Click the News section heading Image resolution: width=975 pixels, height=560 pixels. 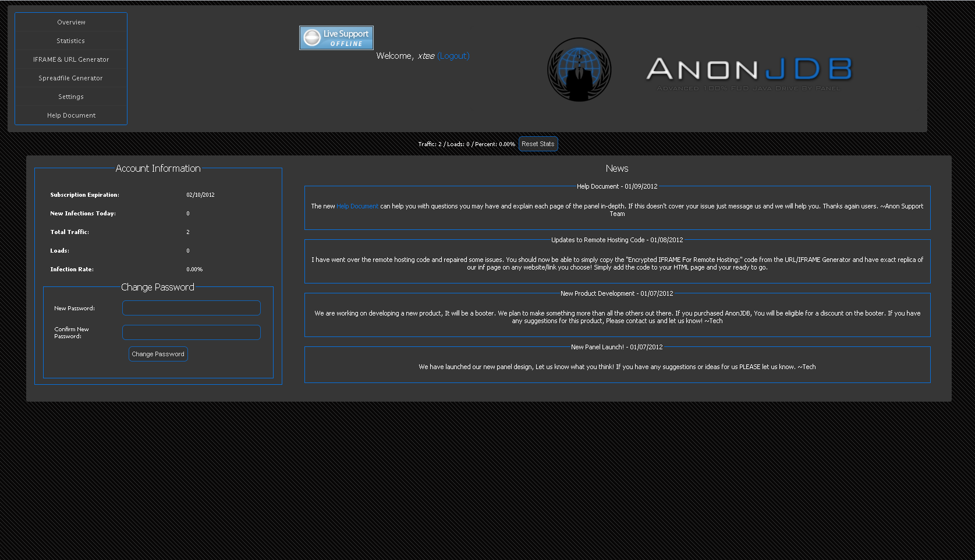[617, 168]
